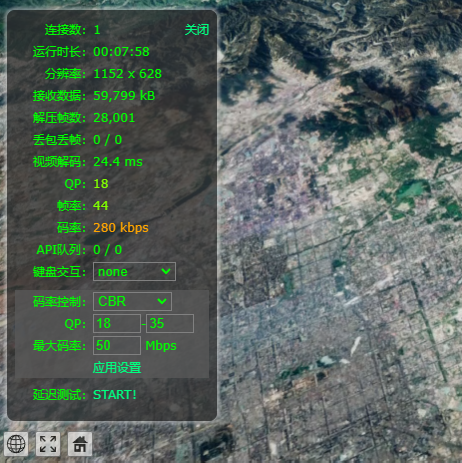Screen dimensions: 462x463
Task: Go home with the house icon
Action: [x=80, y=444]
